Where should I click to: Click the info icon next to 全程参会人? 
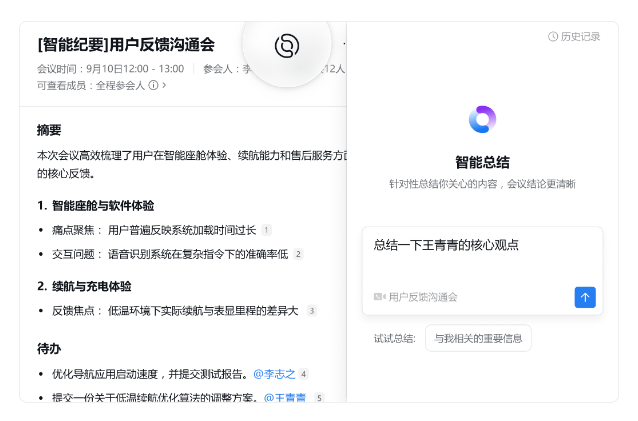[x=153, y=86]
